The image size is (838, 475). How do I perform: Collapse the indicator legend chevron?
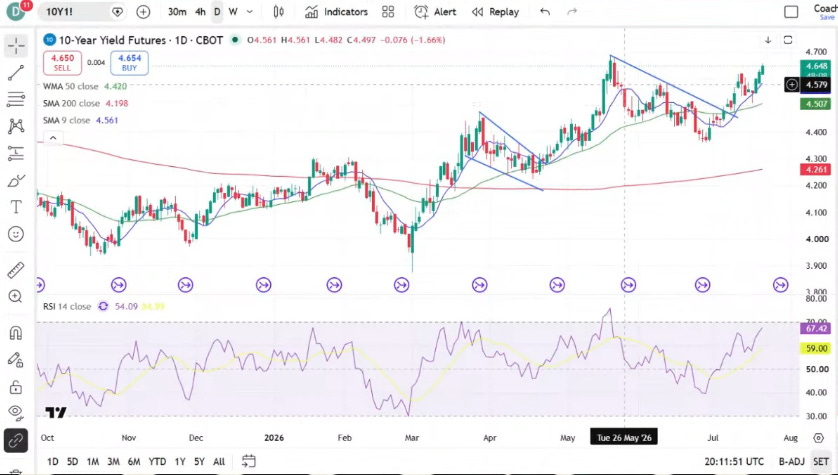53,138
